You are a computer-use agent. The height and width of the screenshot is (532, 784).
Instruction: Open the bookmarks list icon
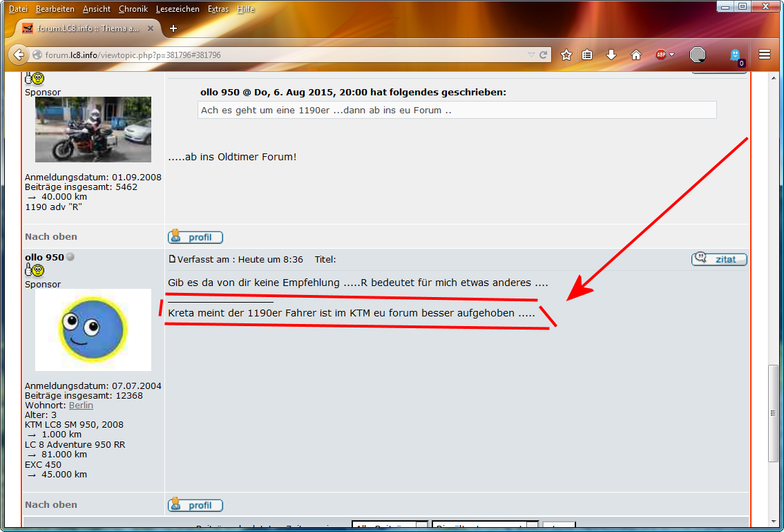(587, 55)
